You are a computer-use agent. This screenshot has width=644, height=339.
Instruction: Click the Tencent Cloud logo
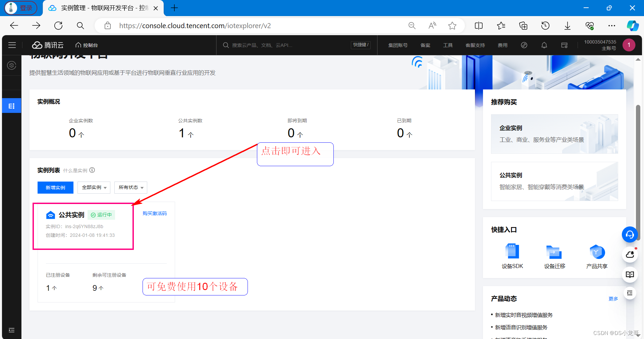click(48, 45)
